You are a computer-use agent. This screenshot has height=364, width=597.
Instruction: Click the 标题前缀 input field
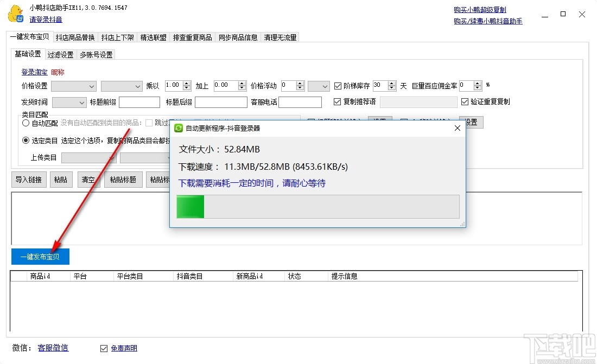(139, 102)
